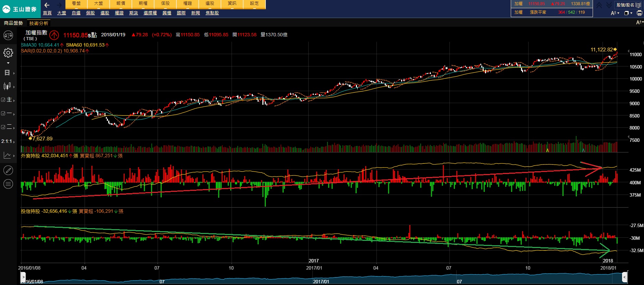644x285 pixels.
Task: Click the pencil drawing tool icon
Action: click(x=8, y=170)
